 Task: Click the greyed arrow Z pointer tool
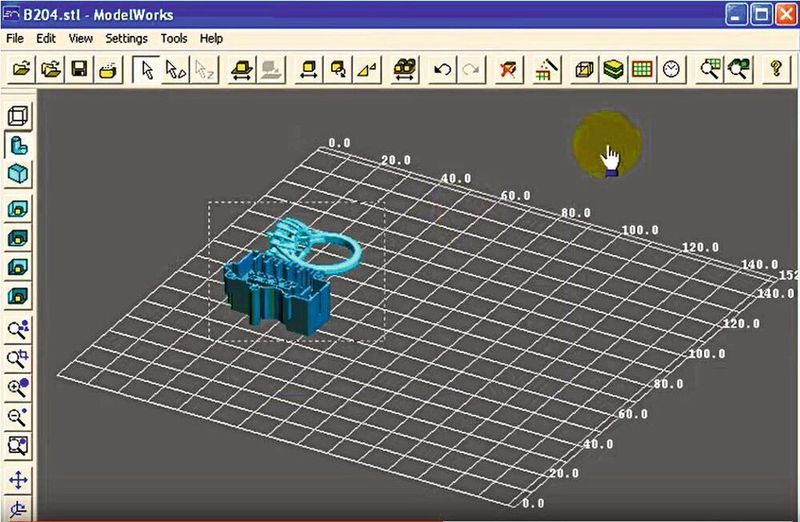205,69
